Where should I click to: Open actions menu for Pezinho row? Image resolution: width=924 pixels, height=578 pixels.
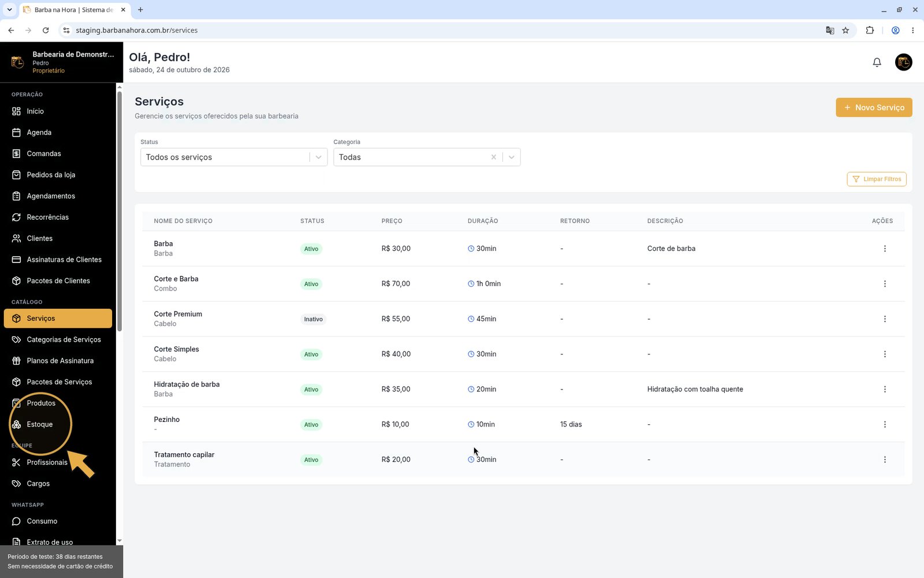[x=885, y=424]
